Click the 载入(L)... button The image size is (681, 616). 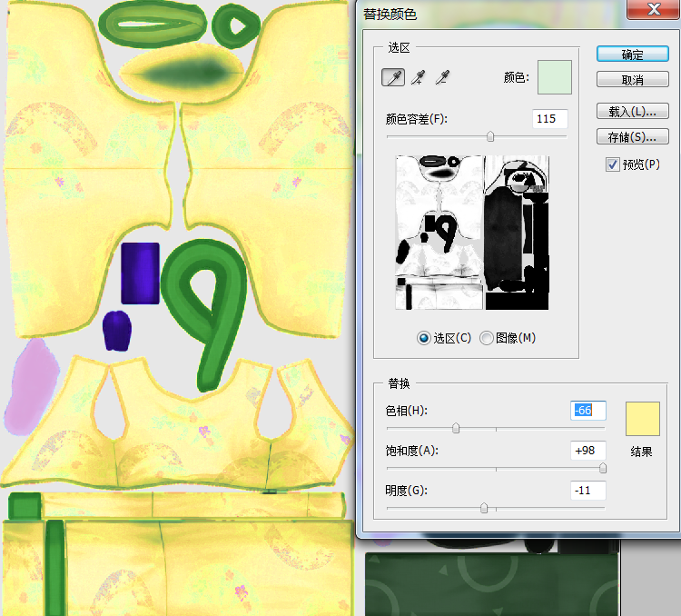tap(633, 112)
